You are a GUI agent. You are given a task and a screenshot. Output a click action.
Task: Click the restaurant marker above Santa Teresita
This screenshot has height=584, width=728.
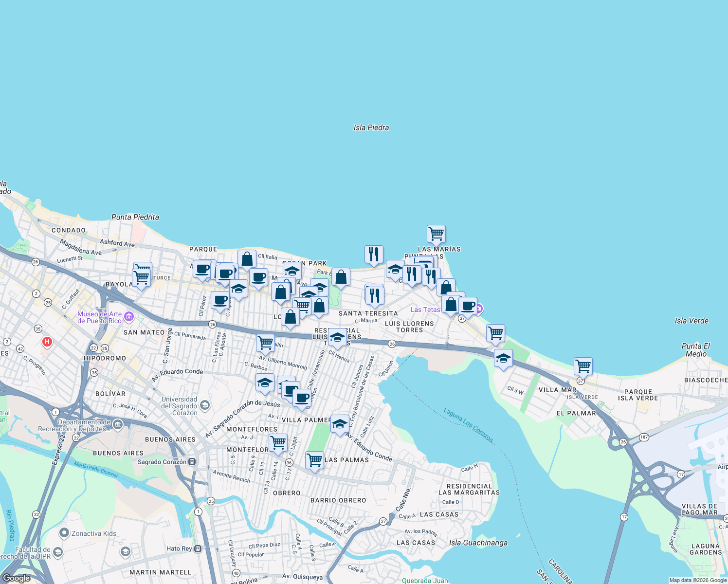coord(375,295)
